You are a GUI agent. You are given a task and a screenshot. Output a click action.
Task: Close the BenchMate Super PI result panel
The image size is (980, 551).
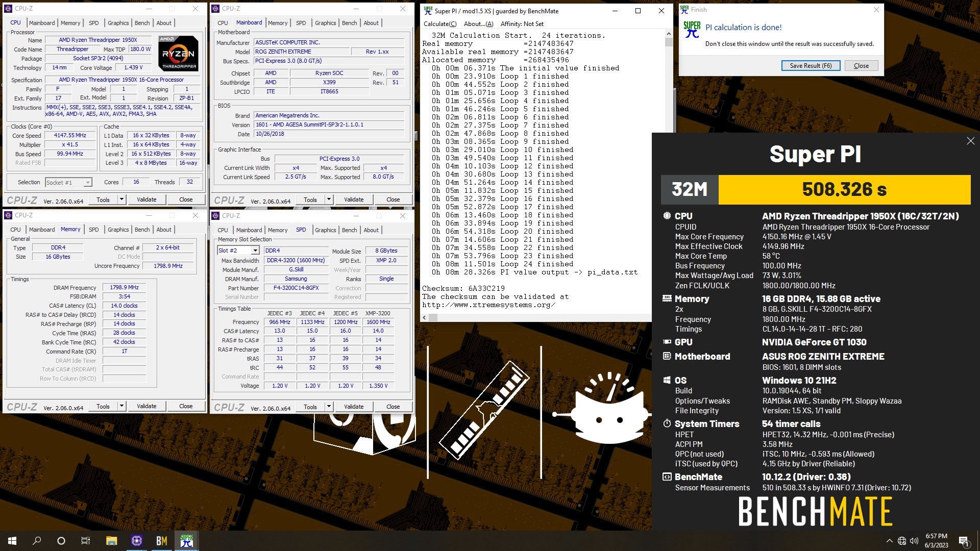click(x=970, y=141)
